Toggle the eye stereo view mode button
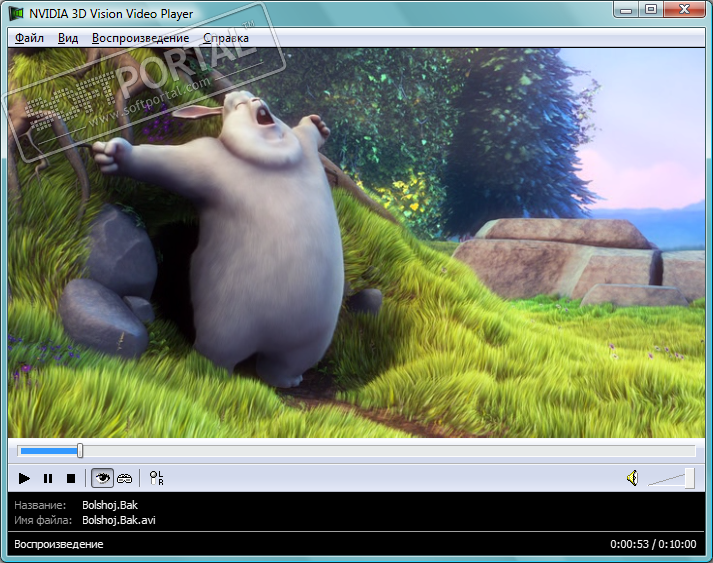Image resolution: width=713 pixels, height=563 pixels. 102,478
